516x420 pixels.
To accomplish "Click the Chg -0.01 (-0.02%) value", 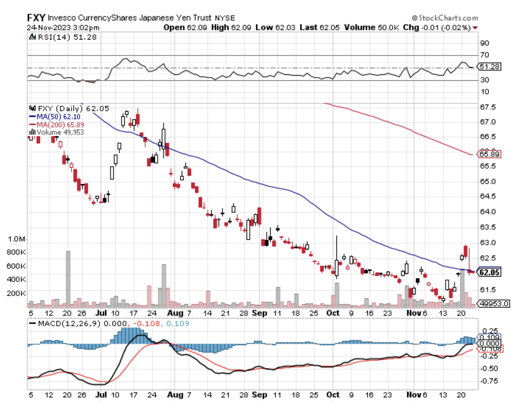I will 437,27.
